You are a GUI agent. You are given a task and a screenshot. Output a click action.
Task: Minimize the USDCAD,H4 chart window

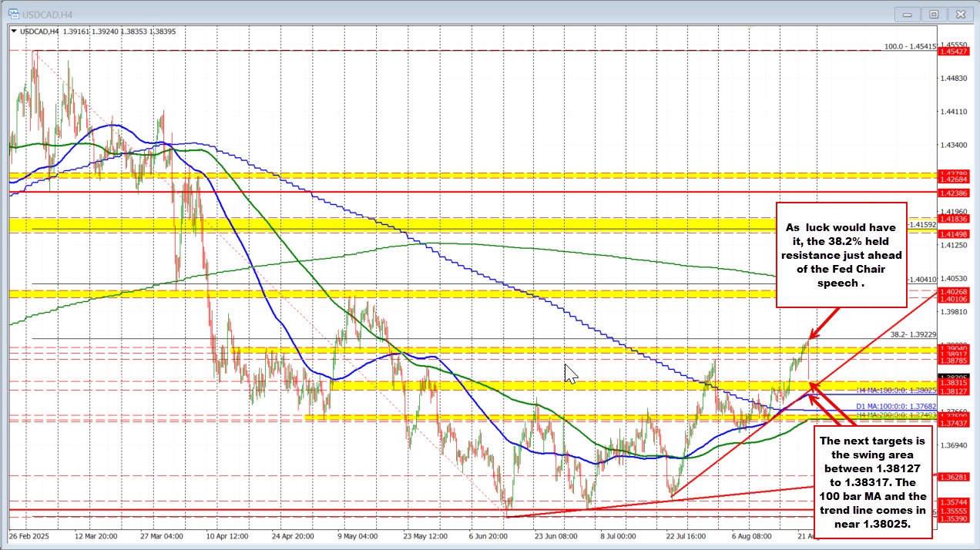(x=908, y=13)
